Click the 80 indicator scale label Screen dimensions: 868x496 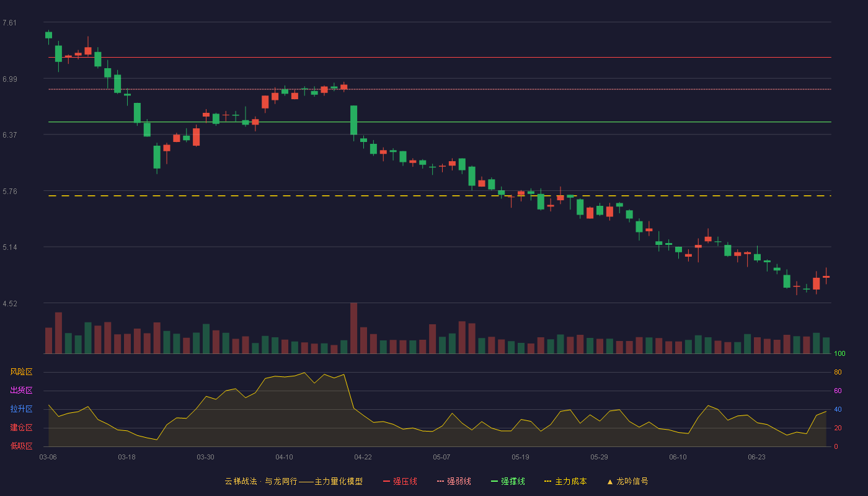838,372
